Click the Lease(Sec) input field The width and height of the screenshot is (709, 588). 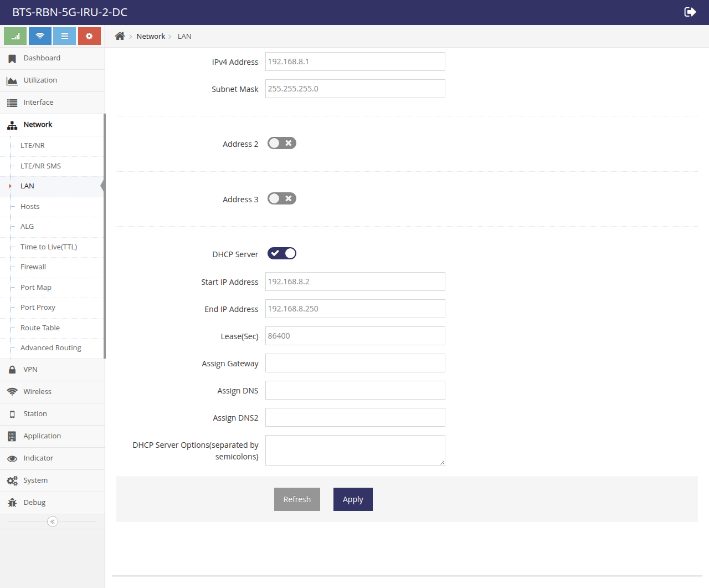tap(355, 336)
